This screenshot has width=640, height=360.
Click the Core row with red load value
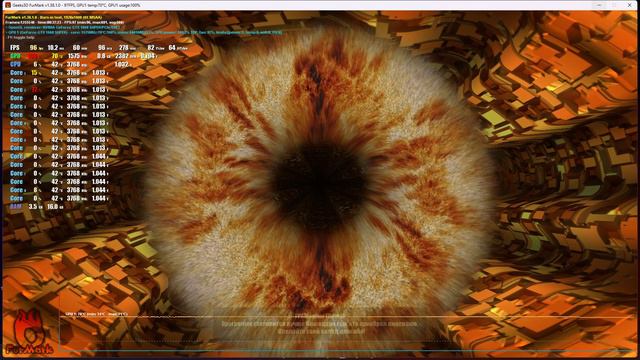59,89
